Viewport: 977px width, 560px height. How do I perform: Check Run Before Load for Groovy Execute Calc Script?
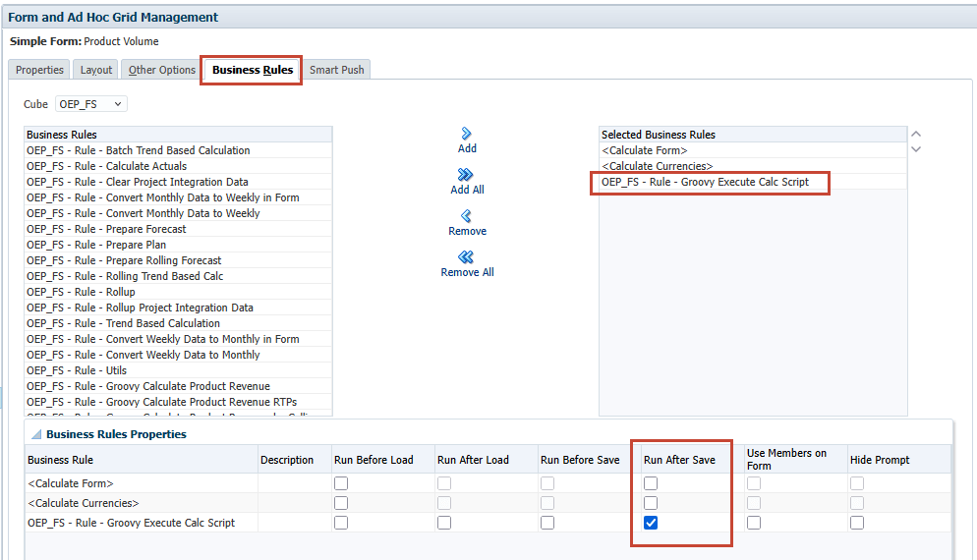tap(341, 523)
